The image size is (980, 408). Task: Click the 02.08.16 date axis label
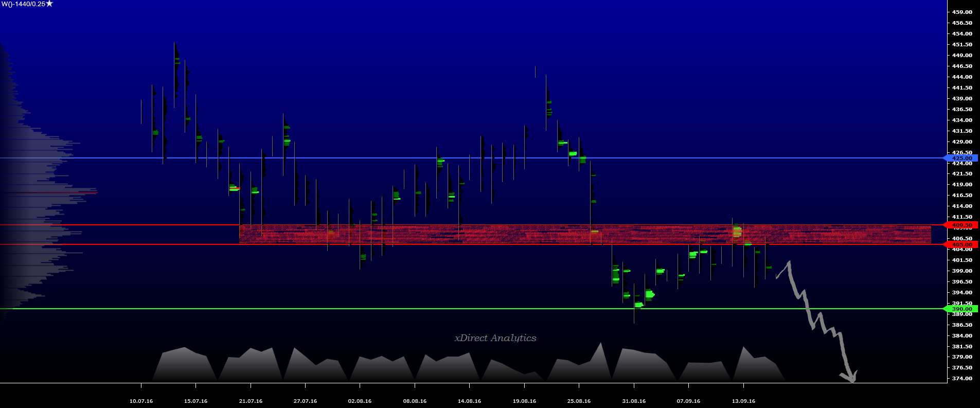click(360, 401)
